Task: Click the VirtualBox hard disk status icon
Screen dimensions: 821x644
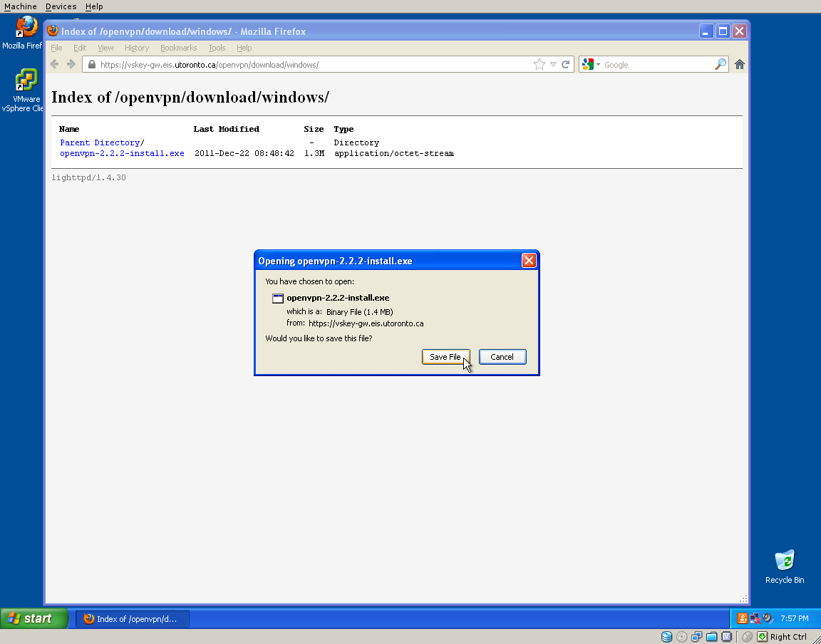Action: point(666,637)
